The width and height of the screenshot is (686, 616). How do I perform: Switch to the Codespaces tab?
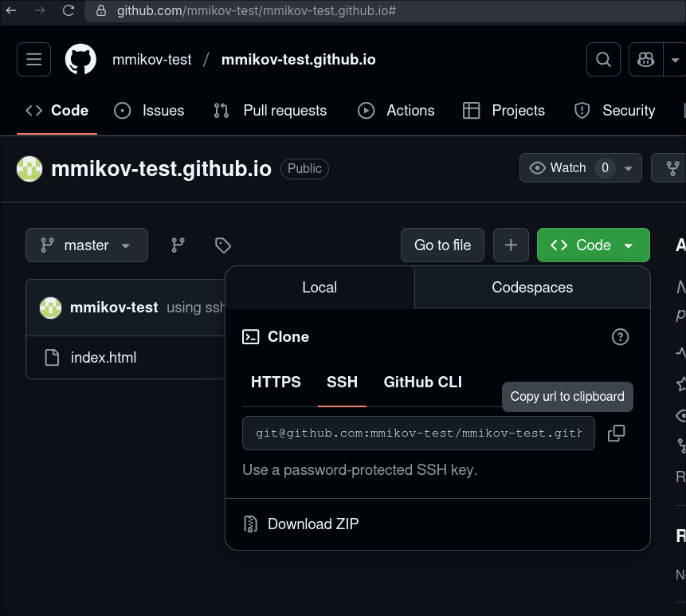531,288
